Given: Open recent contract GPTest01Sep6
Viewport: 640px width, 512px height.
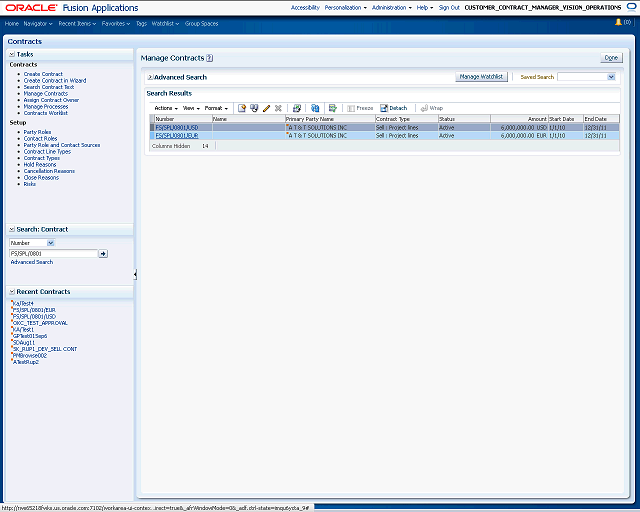Looking at the screenshot, I should (30, 336).
